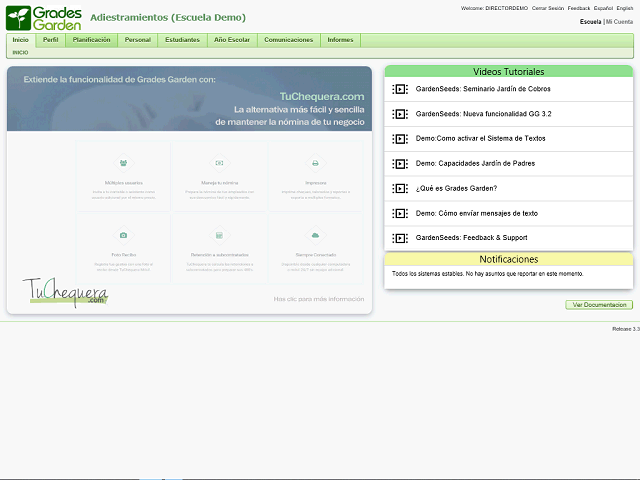Click the Maneja tu nómina icon
Screen dimensions: 640x480
(220, 163)
